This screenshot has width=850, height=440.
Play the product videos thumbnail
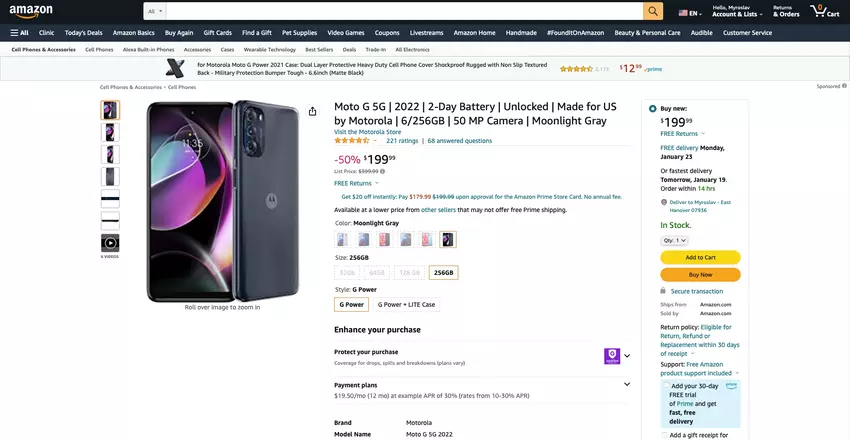110,243
